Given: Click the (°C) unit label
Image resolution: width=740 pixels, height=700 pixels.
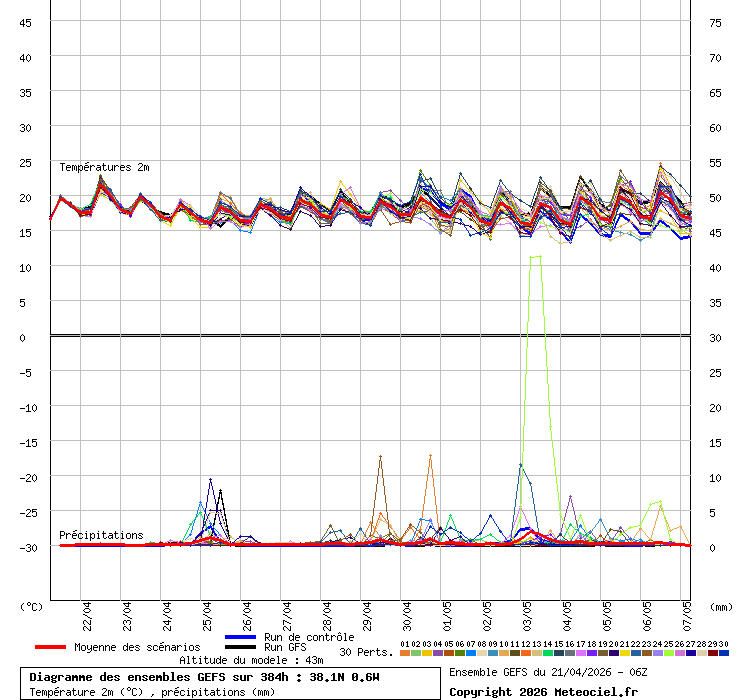Looking at the screenshot, I should point(32,606).
